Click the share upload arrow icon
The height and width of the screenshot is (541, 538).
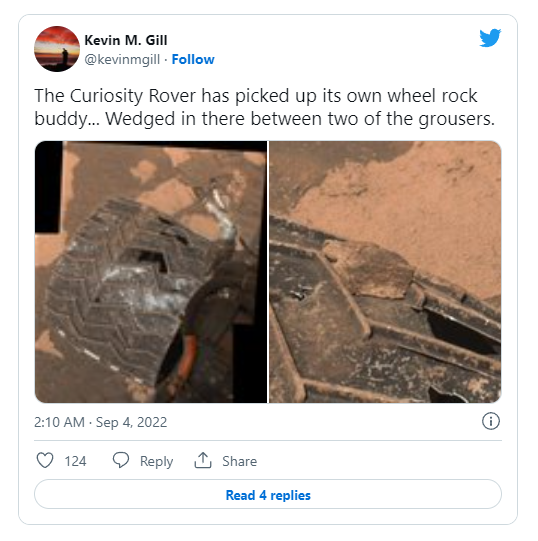pos(203,460)
